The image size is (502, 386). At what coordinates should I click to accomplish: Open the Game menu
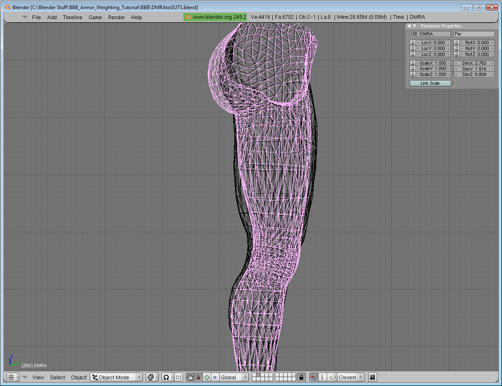click(x=95, y=17)
